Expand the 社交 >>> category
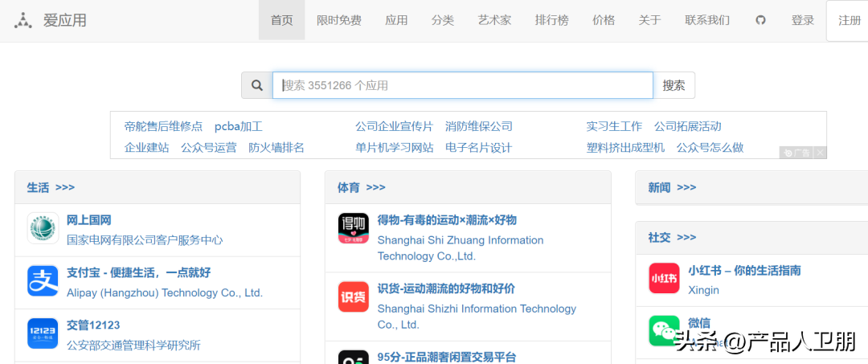Viewport: 868px width, 364px height. tap(672, 237)
